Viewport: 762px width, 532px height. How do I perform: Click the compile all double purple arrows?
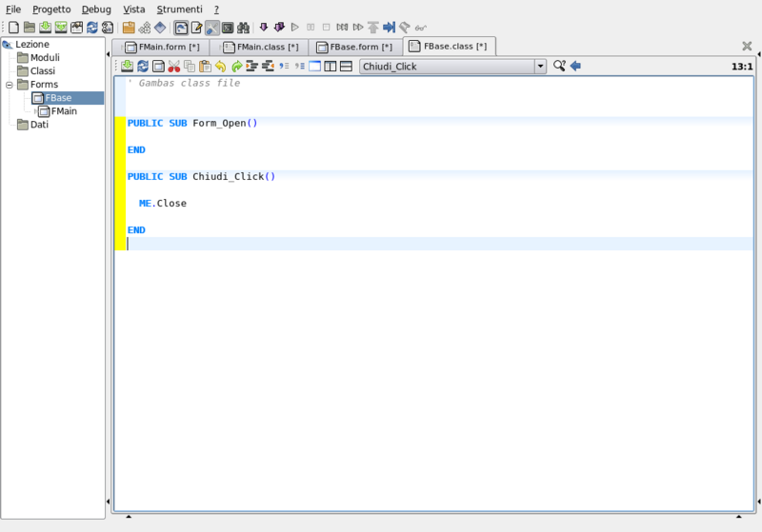279,28
